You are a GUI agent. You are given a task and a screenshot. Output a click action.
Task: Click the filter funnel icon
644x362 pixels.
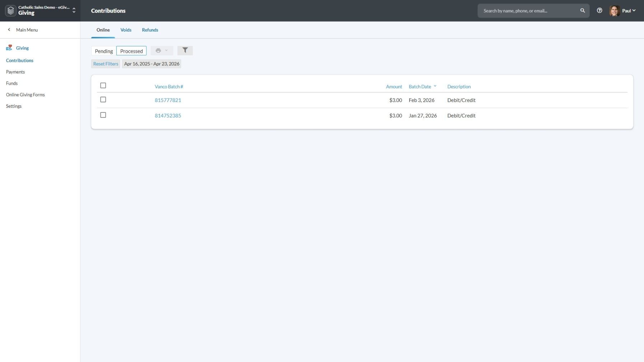coord(185,51)
